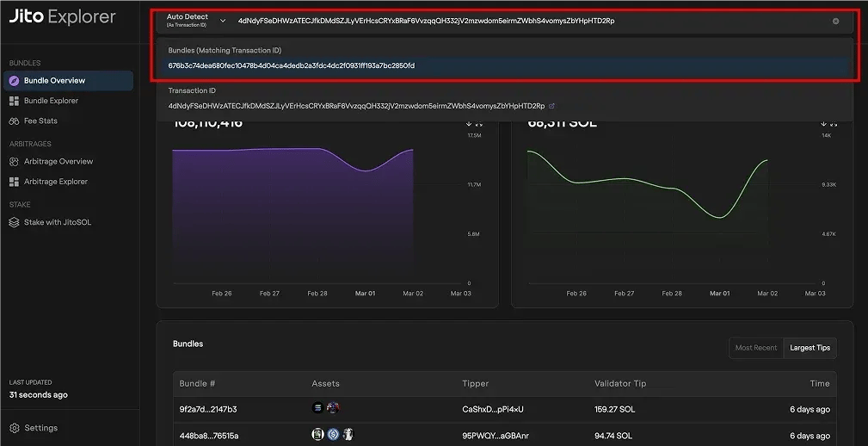The image size is (868, 446).
Task: Select matching bundle 676b3c74dea680fec... result
Action: pos(504,66)
